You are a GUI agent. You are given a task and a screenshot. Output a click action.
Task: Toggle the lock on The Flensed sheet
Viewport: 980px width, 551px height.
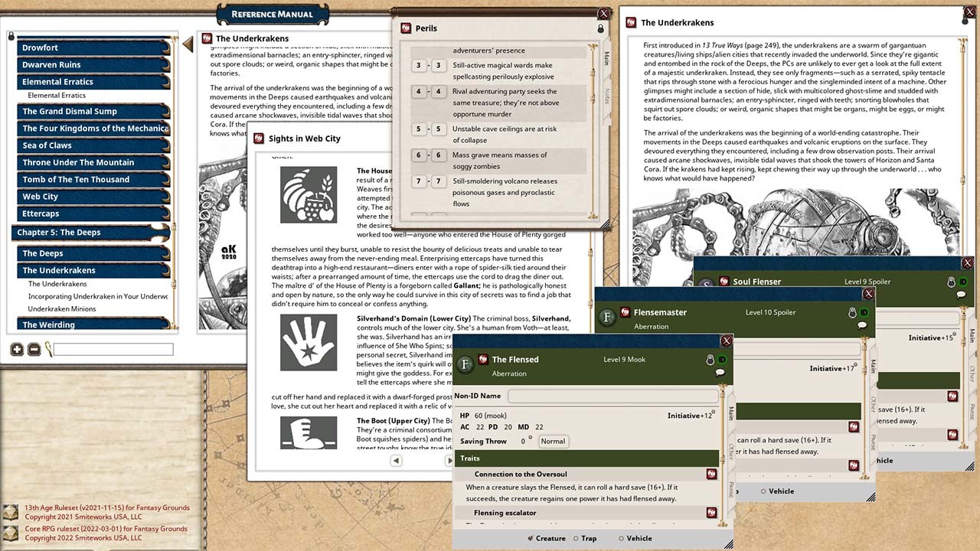point(710,359)
